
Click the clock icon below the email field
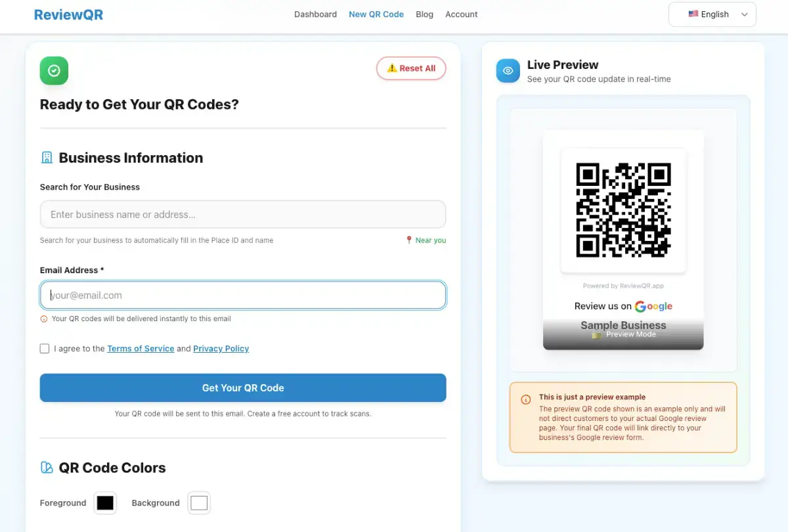pos(43,319)
